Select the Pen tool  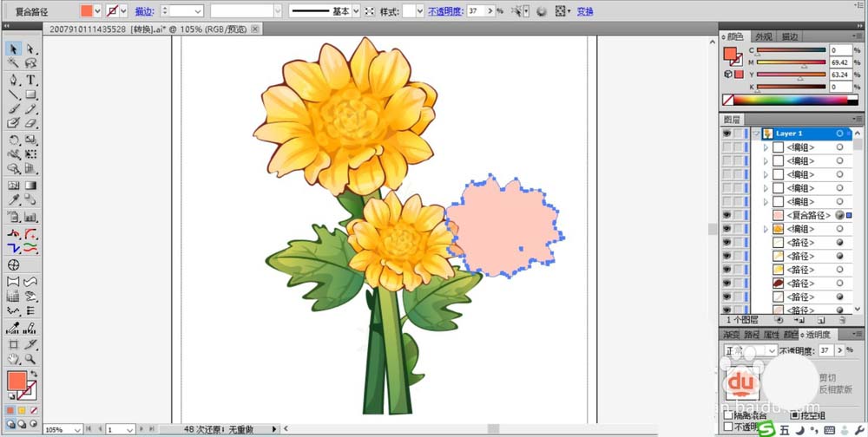coord(14,80)
